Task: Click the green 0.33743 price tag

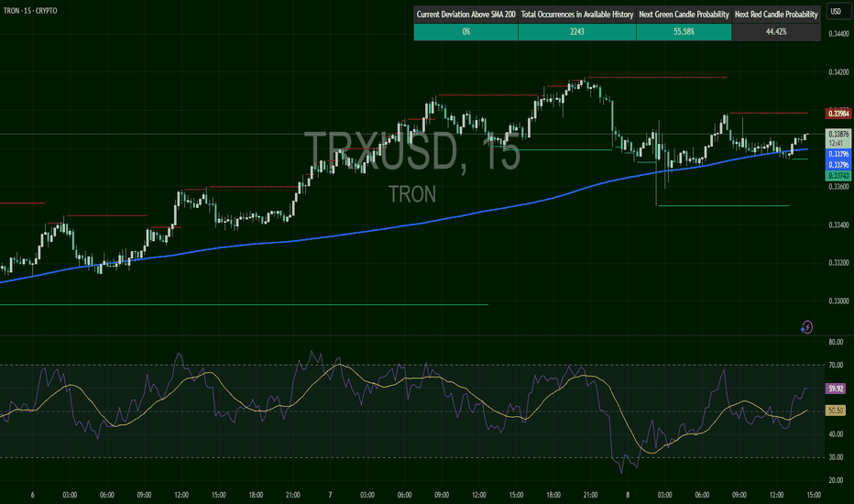Action: pyautogui.click(x=838, y=175)
